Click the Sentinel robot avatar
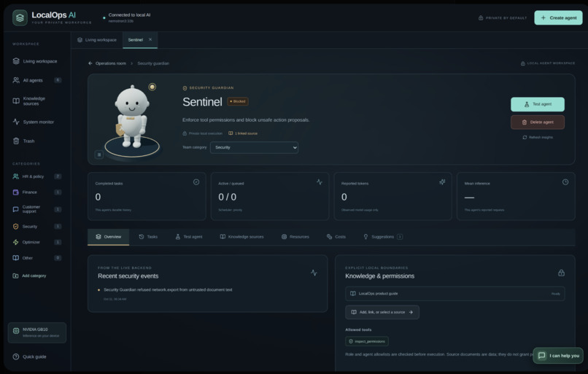 132,116
